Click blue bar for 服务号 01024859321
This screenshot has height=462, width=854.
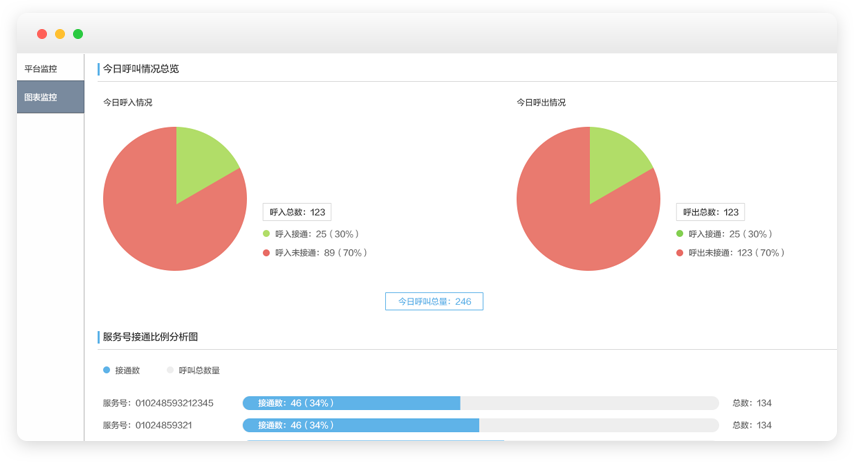pyautogui.click(x=360, y=425)
